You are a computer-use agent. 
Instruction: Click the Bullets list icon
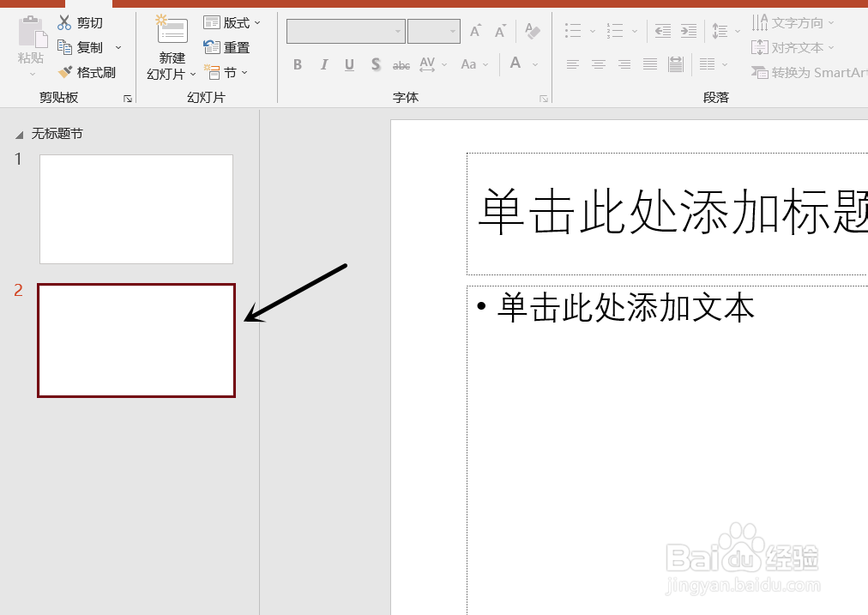point(573,31)
